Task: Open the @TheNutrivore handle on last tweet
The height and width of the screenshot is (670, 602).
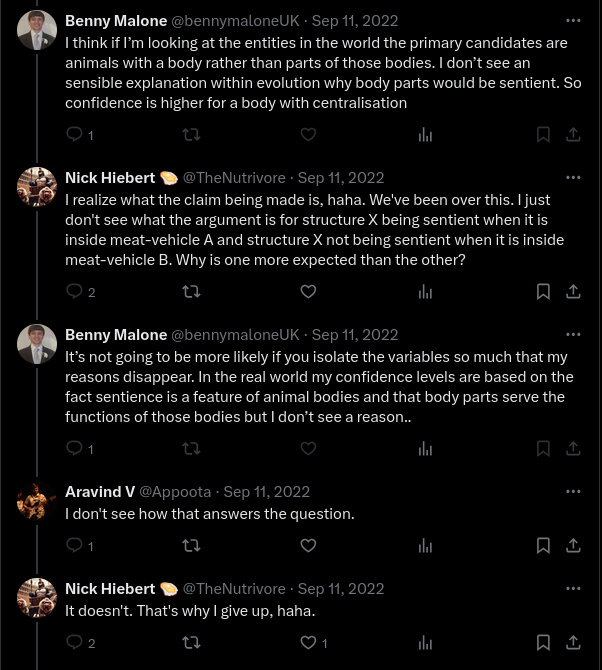Action: pos(234,588)
